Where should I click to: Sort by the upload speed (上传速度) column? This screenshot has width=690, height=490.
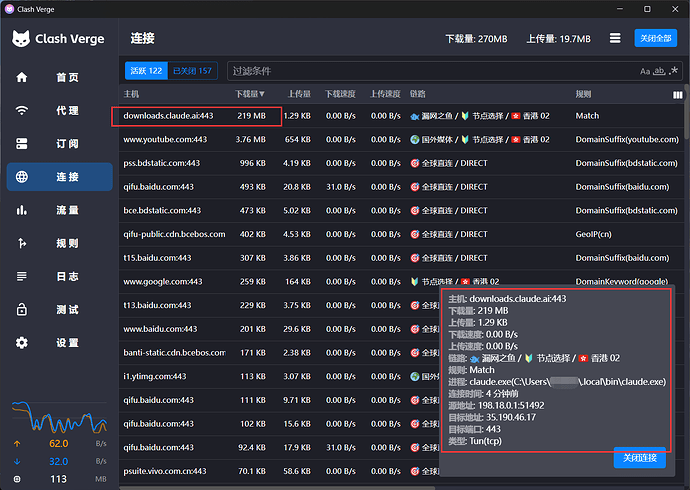click(385, 94)
